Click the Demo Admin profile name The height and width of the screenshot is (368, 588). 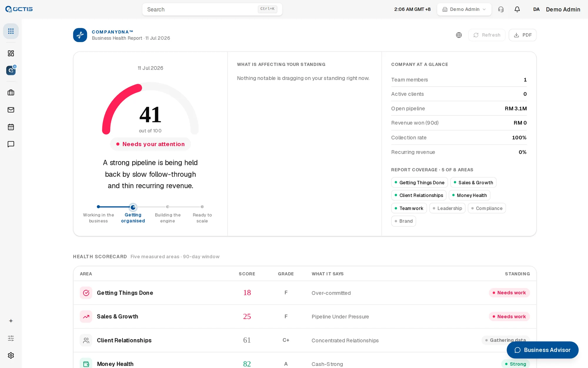point(563,9)
